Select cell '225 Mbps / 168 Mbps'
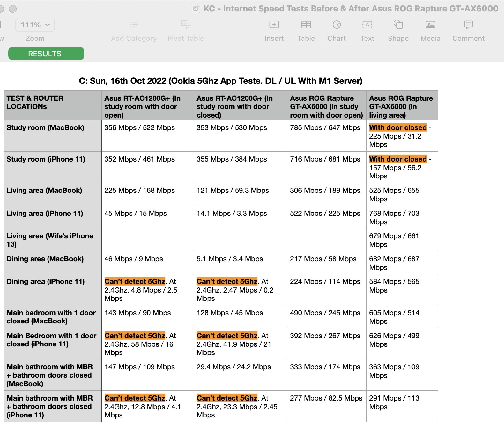Screen dimensions: 504x427 coord(148,194)
